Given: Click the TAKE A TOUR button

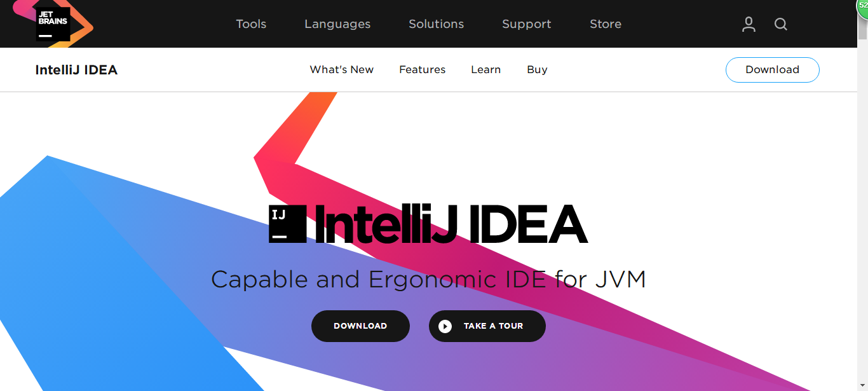Looking at the screenshot, I should 487,326.
